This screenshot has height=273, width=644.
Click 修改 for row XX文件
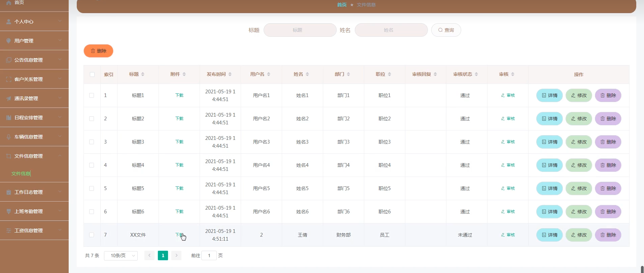coord(579,235)
